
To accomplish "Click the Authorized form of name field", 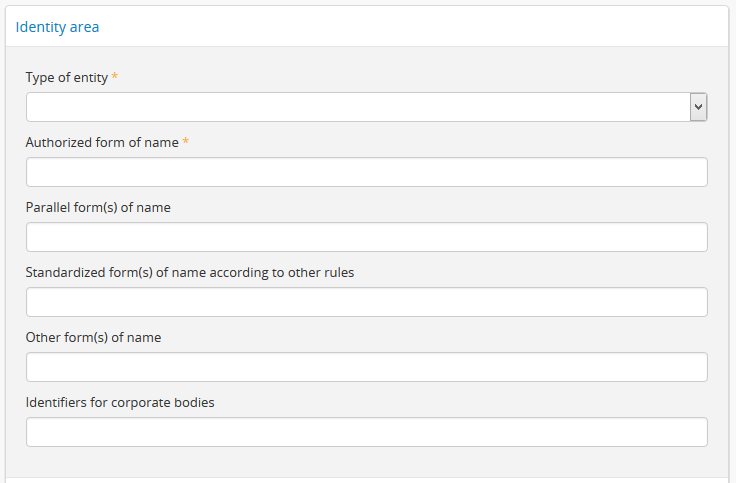I will [x=366, y=172].
